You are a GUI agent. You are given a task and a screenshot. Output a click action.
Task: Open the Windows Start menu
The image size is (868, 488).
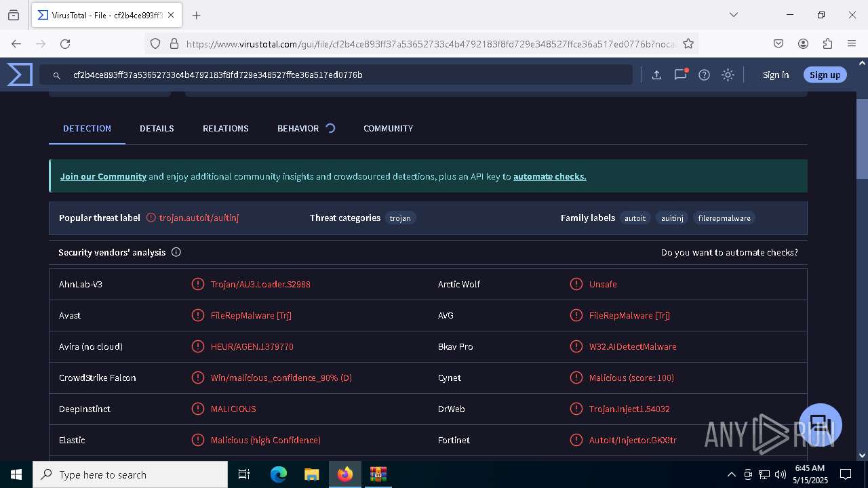16,474
